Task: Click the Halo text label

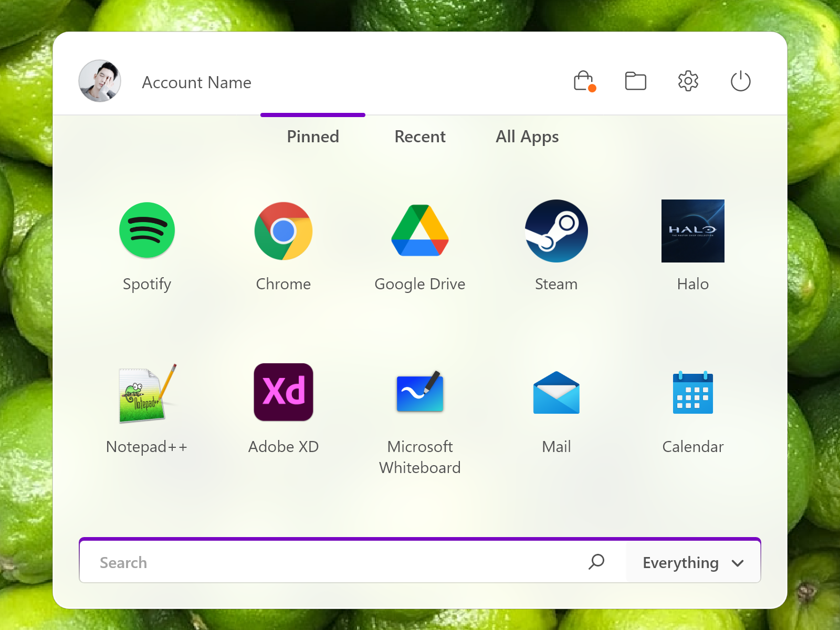Action: click(693, 284)
